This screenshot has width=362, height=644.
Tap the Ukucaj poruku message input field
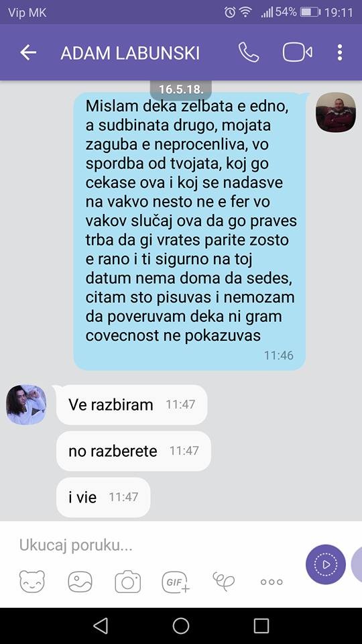coord(160,545)
